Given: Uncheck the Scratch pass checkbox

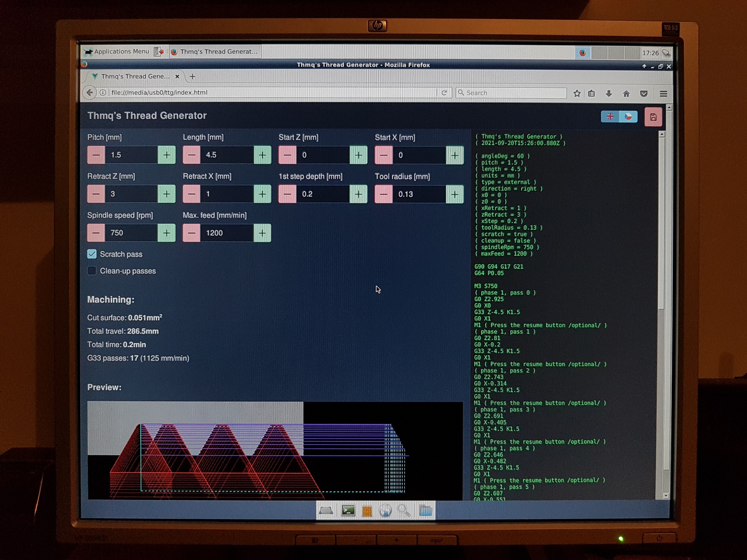Looking at the screenshot, I should point(92,254).
